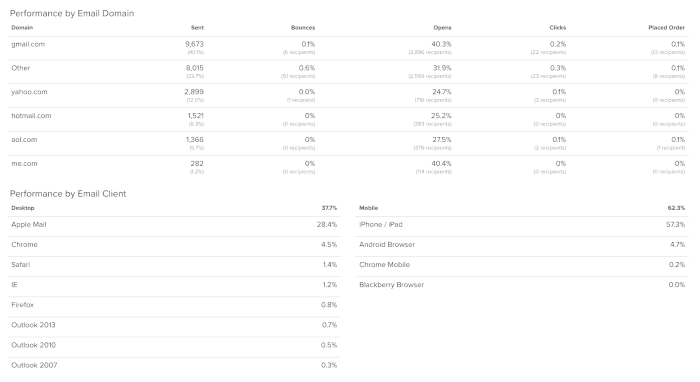Click the Clicks column header

pyautogui.click(x=558, y=28)
